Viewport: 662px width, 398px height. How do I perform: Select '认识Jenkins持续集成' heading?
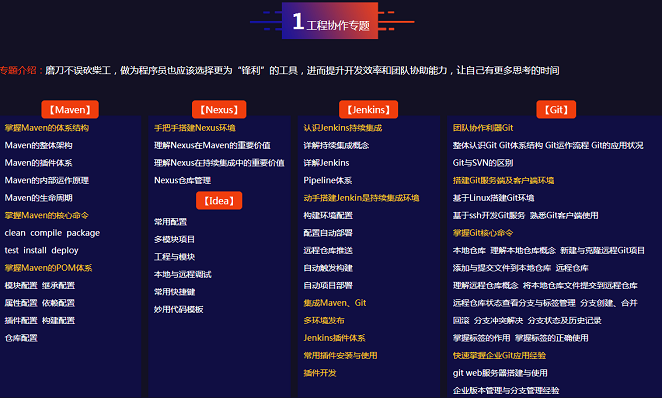343,128
